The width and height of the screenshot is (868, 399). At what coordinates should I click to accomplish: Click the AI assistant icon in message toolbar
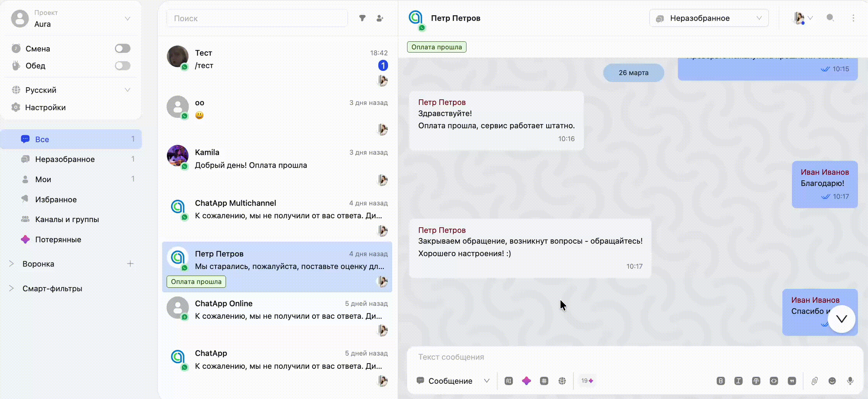point(509,381)
